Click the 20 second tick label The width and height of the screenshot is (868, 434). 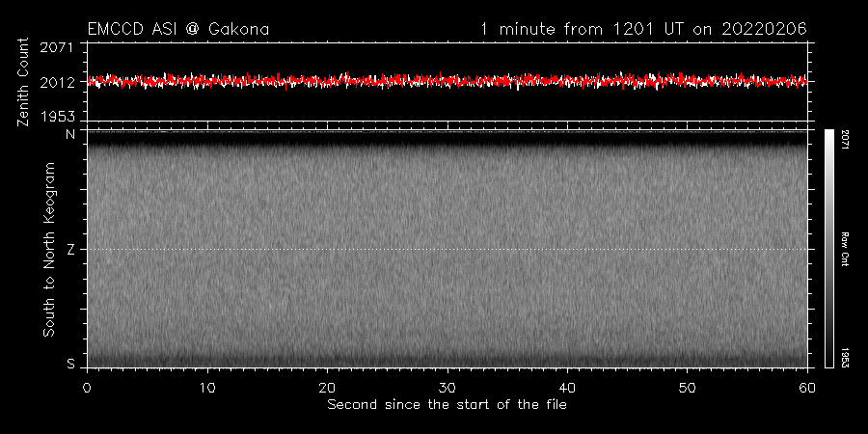(x=327, y=388)
